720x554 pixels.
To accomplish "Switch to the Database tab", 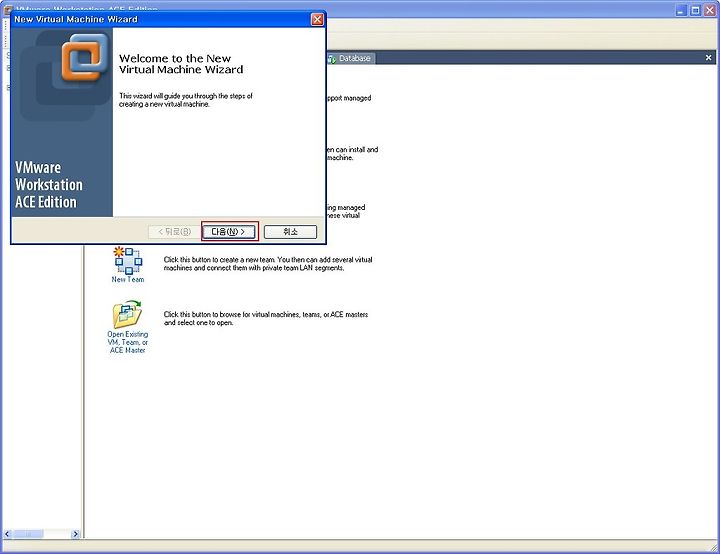I will point(350,58).
